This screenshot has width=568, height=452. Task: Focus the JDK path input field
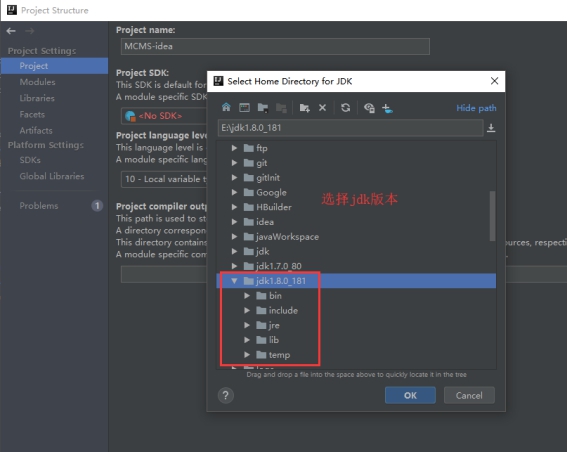[x=350, y=128]
